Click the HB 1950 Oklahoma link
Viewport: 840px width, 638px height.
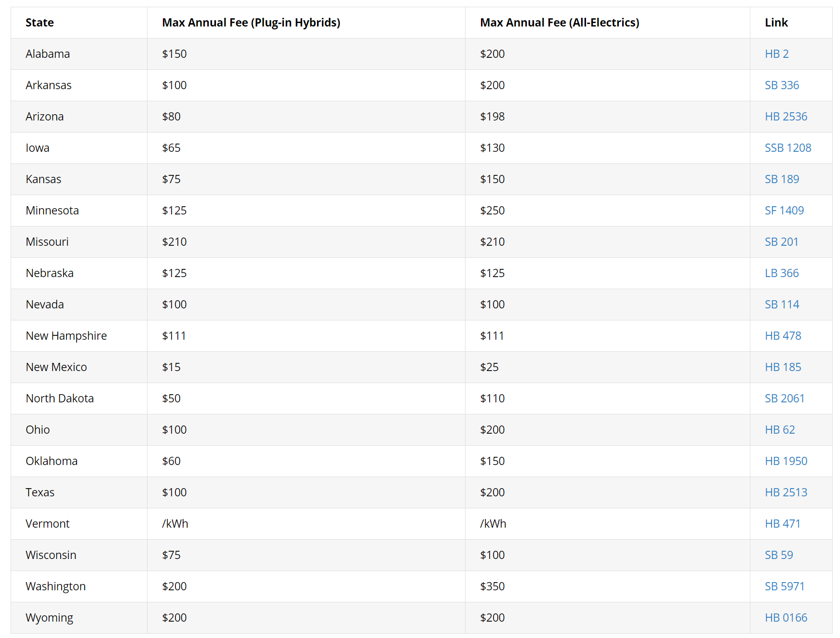coord(786,461)
